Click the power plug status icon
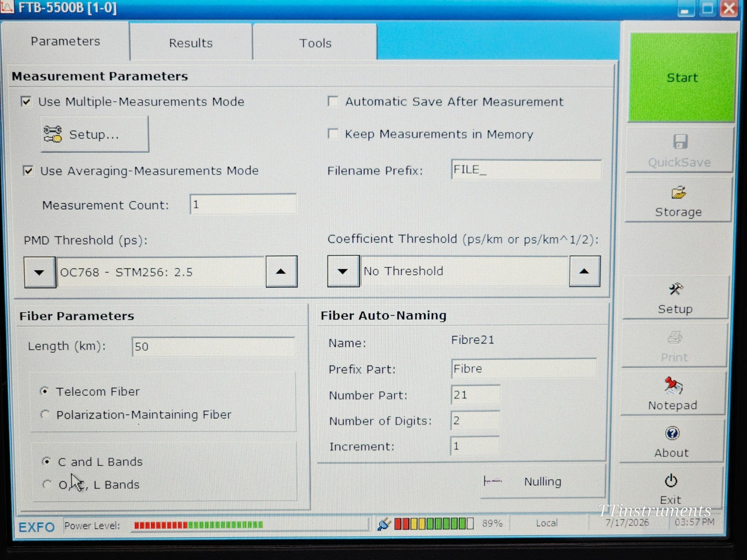 click(x=384, y=524)
